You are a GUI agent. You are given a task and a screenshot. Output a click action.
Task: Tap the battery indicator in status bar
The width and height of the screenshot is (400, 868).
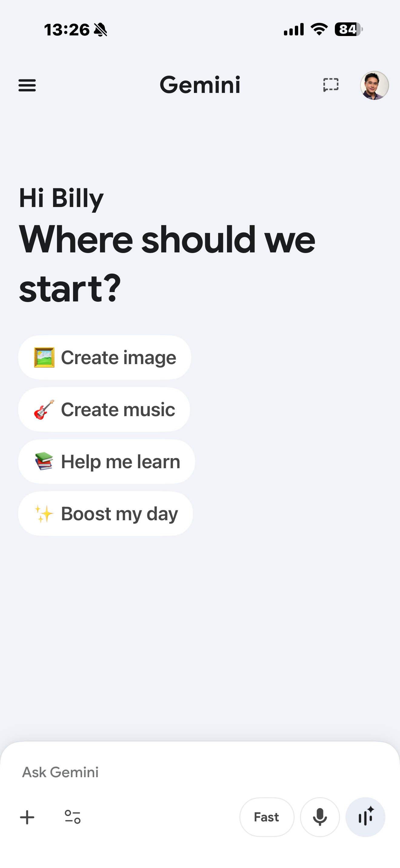click(x=348, y=29)
